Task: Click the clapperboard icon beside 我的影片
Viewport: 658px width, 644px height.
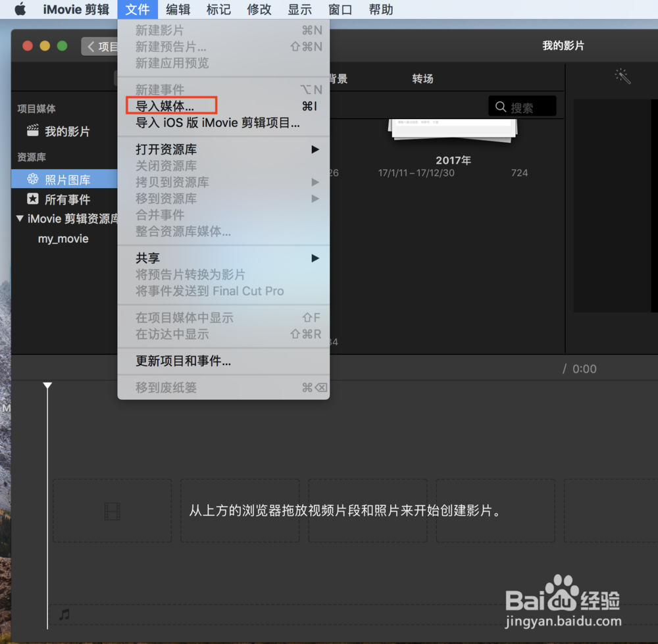Action: coord(33,130)
